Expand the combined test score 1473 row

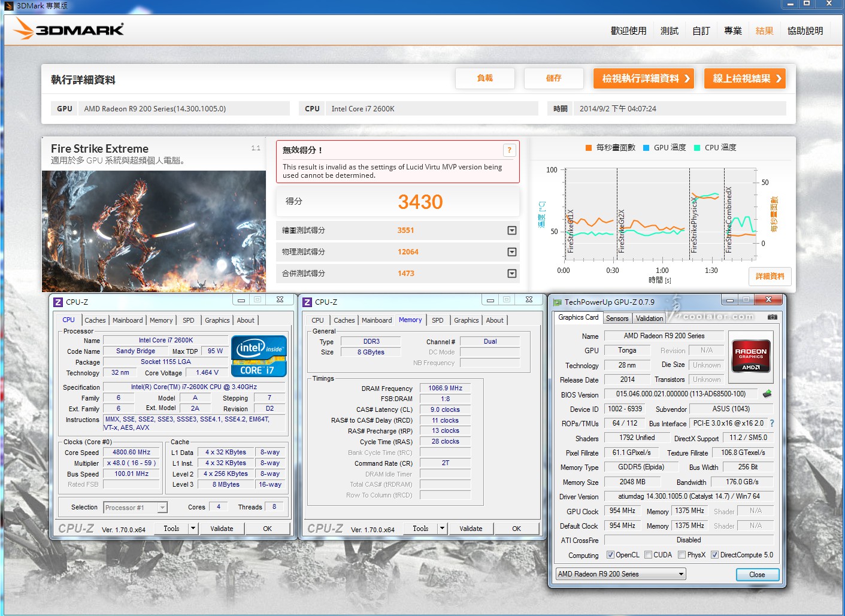511,274
